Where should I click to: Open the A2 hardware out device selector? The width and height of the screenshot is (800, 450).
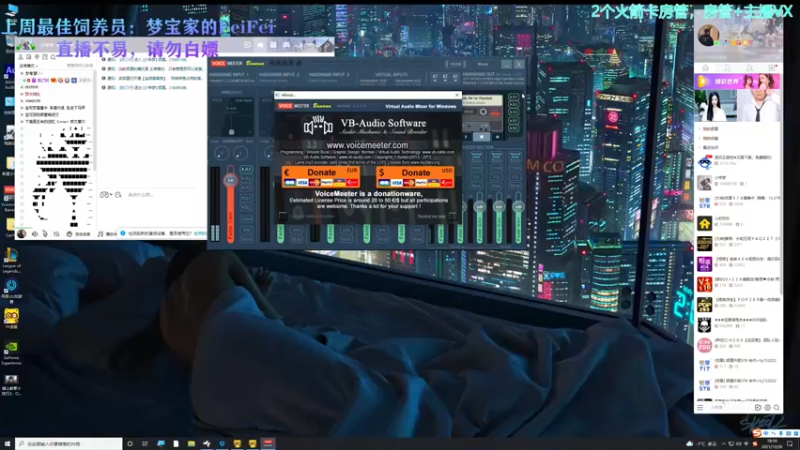445,77
